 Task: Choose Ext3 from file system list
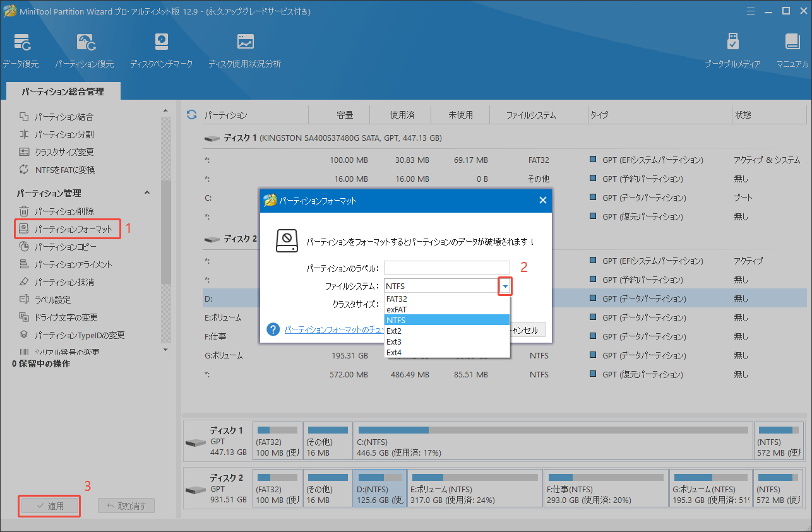(447, 341)
